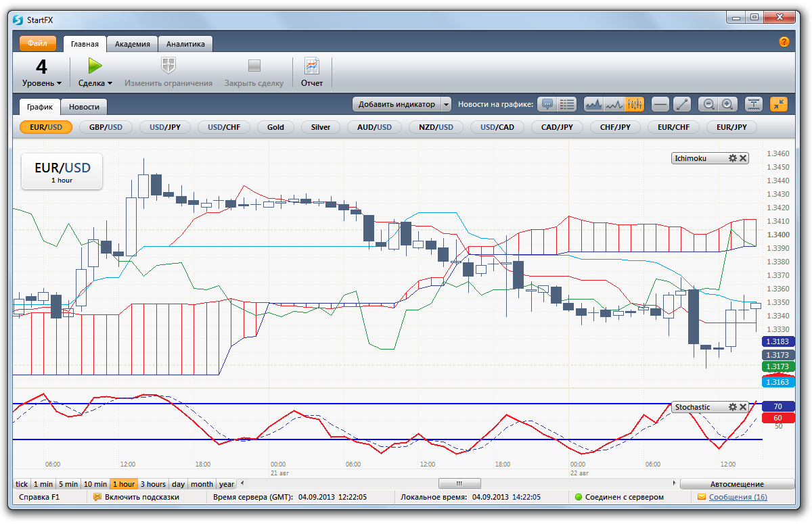Set timeframe to month
The width and height of the screenshot is (812, 524).
click(202, 484)
